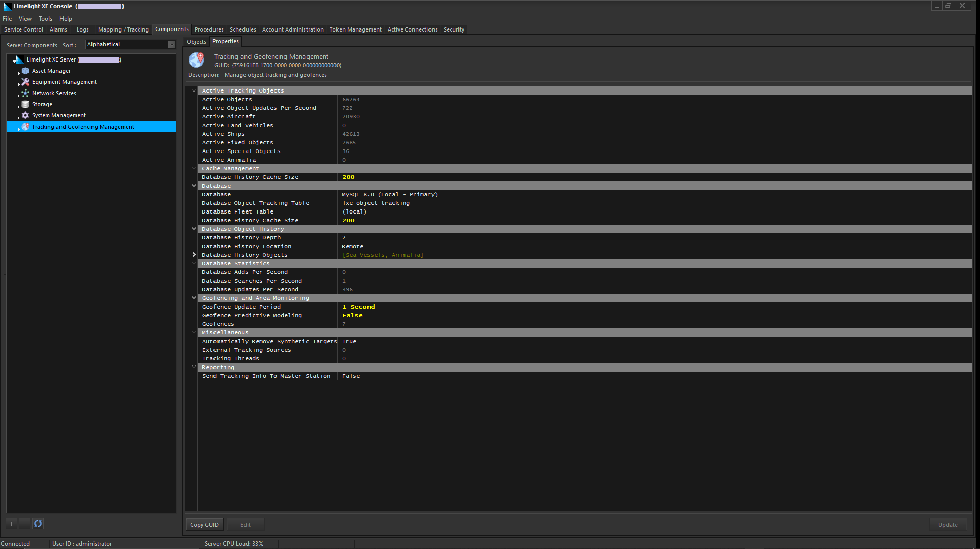The height and width of the screenshot is (549, 980).
Task: Switch to the Active Connections tab
Action: 412,29
